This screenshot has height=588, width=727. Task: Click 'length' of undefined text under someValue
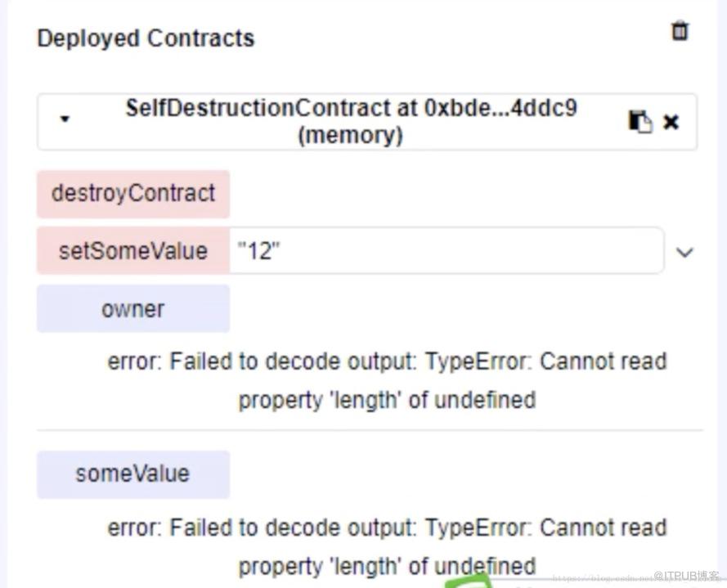(x=432, y=566)
